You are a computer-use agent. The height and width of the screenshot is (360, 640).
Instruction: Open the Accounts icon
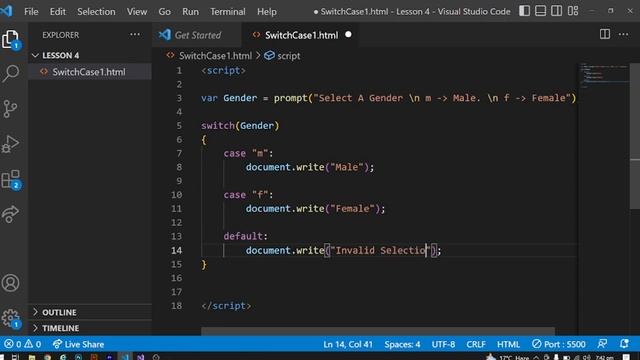[11, 282]
